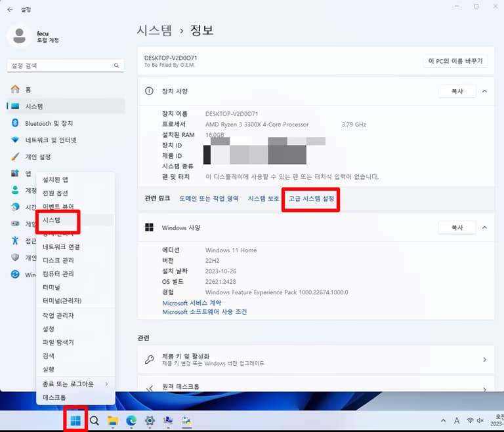Open 개인 설정 in the sidebar
The width and height of the screenshot is (504, 432).
tap(65, 157)
